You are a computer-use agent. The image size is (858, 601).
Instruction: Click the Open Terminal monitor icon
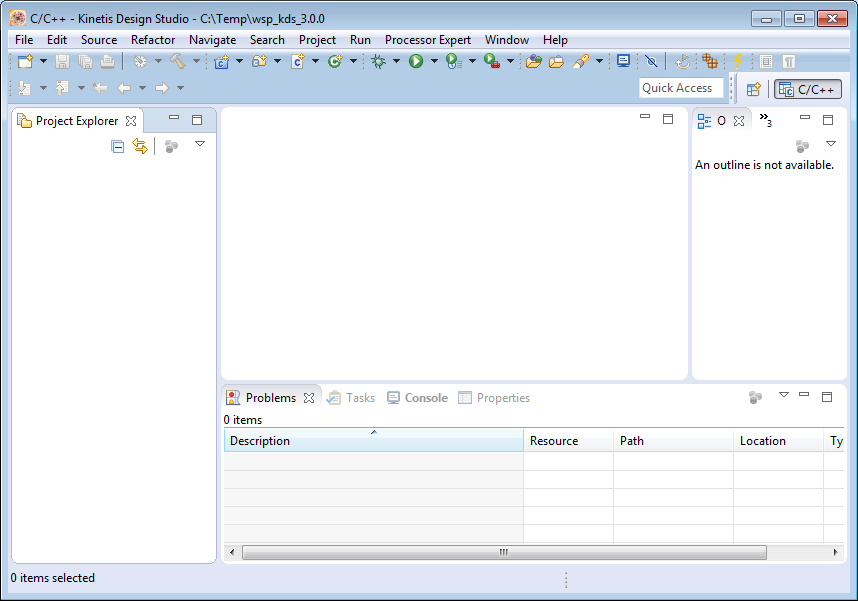coord(624,61)
